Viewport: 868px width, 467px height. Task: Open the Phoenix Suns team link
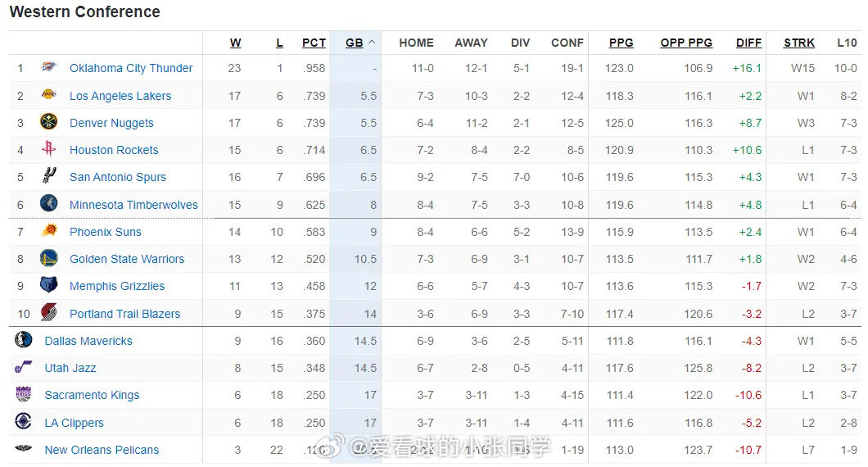coord(105,232)
